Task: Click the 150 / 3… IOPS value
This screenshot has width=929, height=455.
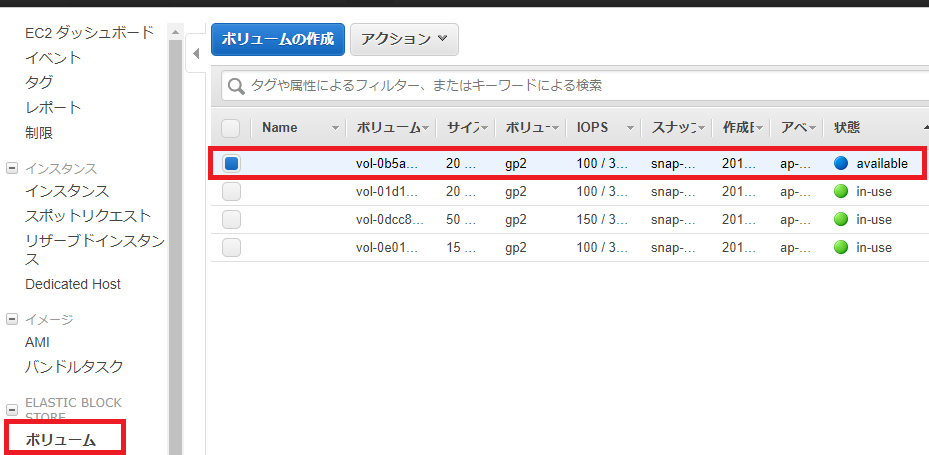Action: click(x=602, y=220)
